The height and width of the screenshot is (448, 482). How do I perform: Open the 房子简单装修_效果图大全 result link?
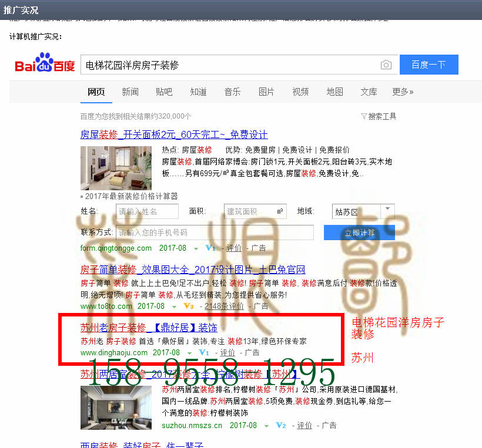pyautogui.click(x=193, y=270)
